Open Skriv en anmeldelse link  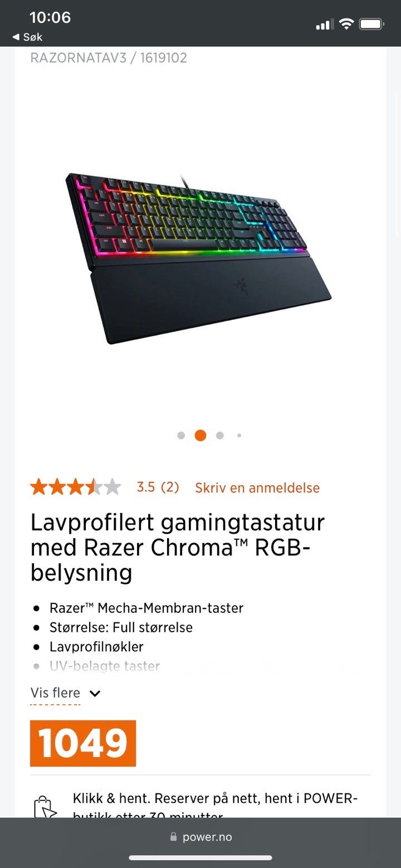pyautogui.click(x=257, y=487)
